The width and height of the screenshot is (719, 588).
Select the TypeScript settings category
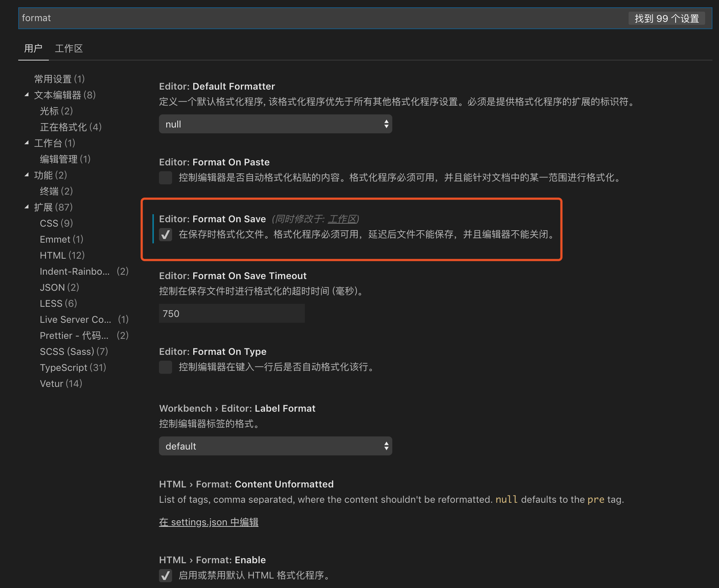pyautogui.click(x=64, y=367)
